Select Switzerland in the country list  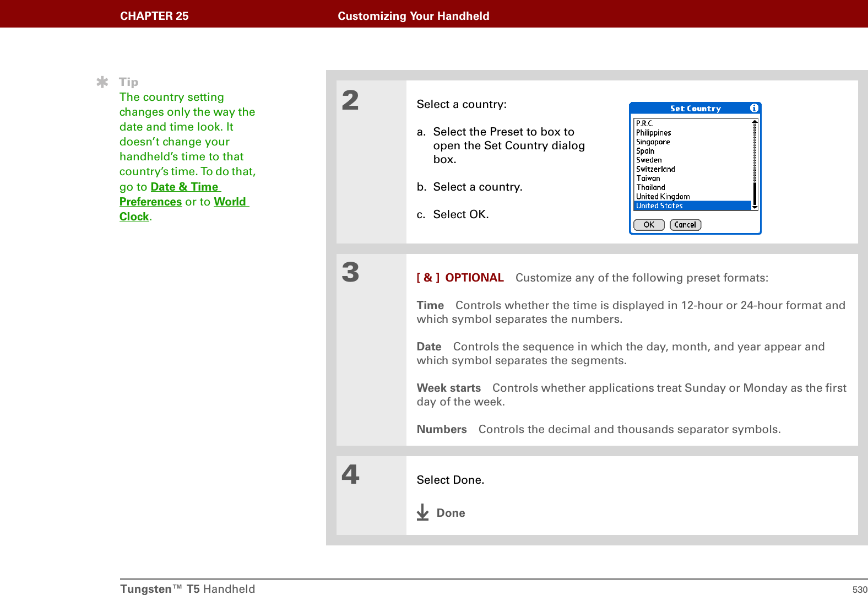point(693,169)
